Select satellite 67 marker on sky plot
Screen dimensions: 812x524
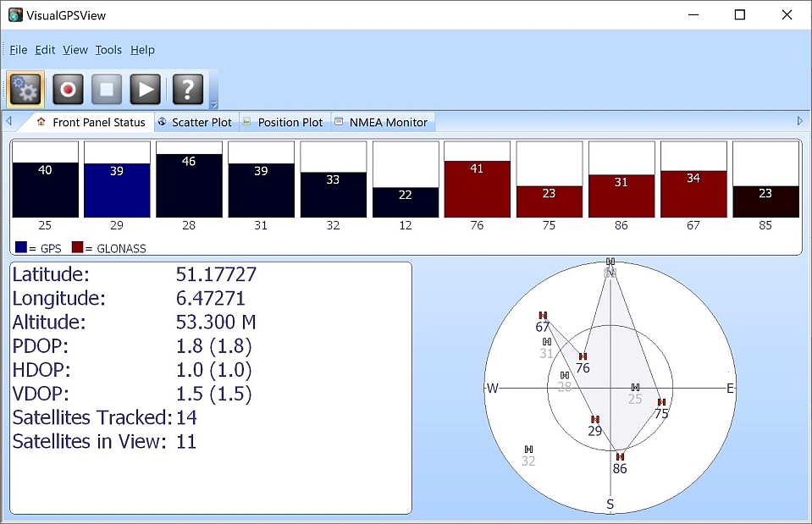543,316
